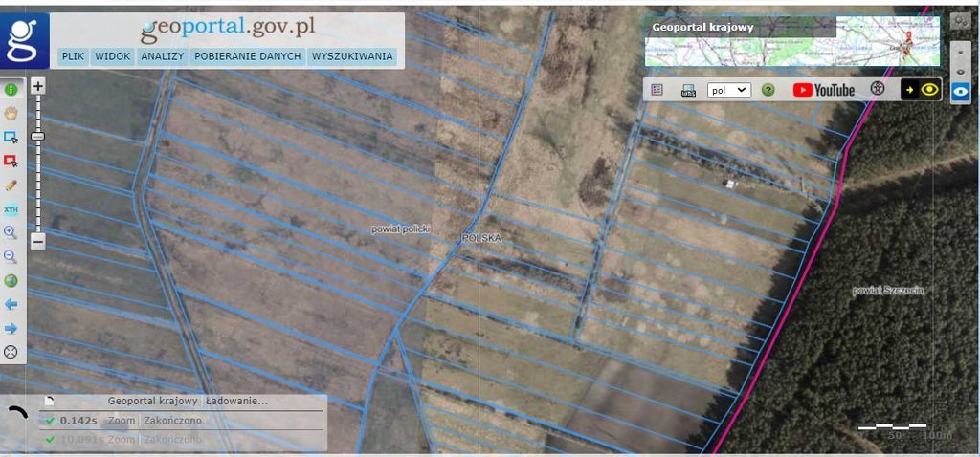980x457 pixels.
Task: Open the 'pol' language dropdown
Action: 728,90
